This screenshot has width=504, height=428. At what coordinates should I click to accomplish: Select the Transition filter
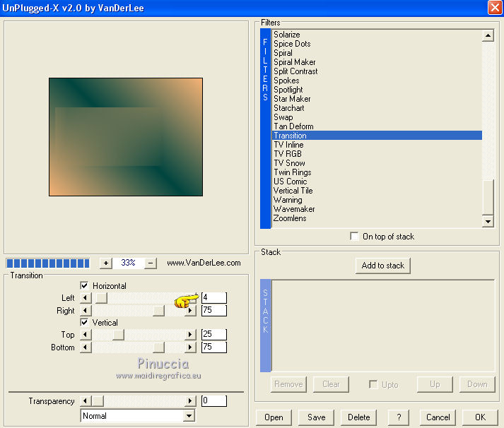(x=377, y=136)
